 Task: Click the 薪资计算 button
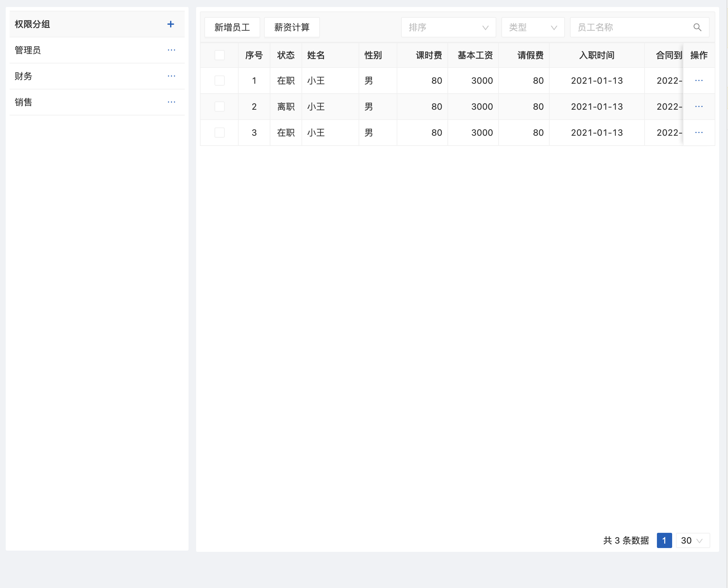point(291,27)
